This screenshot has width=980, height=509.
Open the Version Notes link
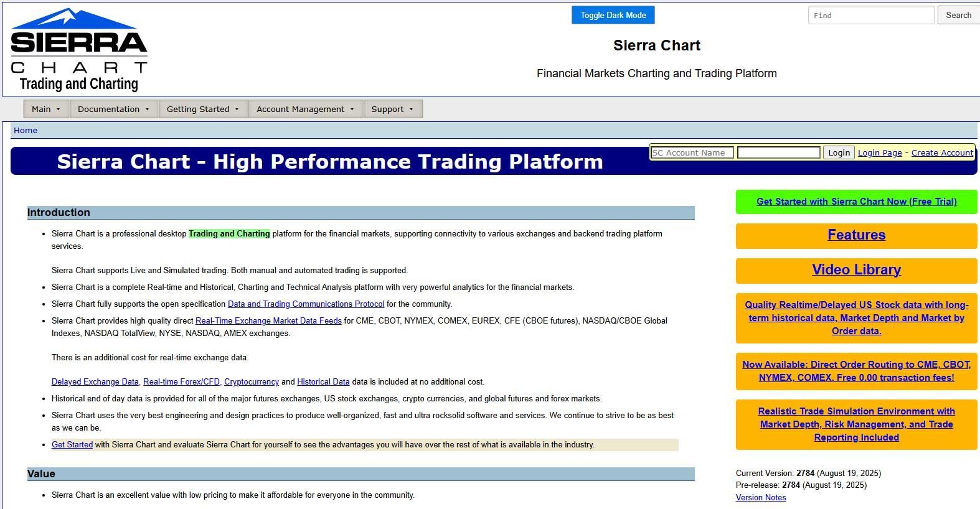tap(761, 497)
